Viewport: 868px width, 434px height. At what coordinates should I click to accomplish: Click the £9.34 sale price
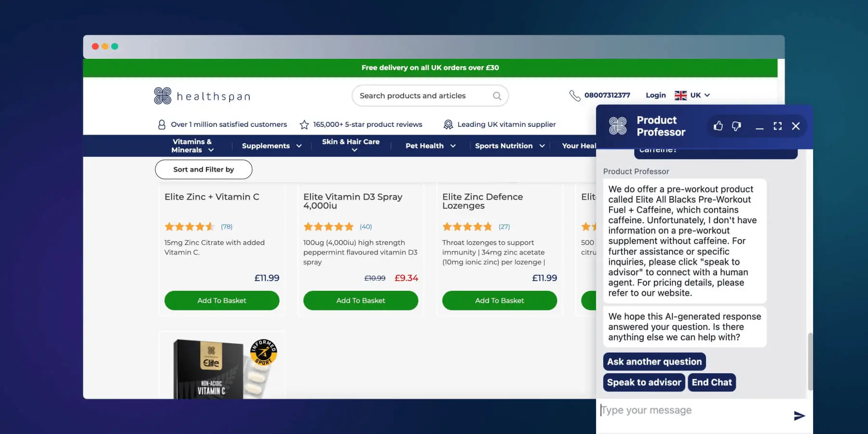pos(406,278)
